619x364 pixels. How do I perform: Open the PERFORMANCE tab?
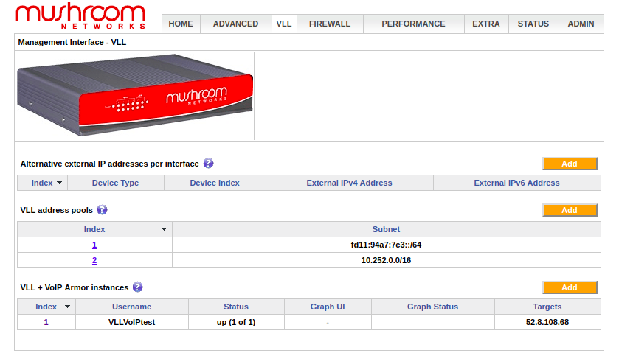[x=413, y=24]
